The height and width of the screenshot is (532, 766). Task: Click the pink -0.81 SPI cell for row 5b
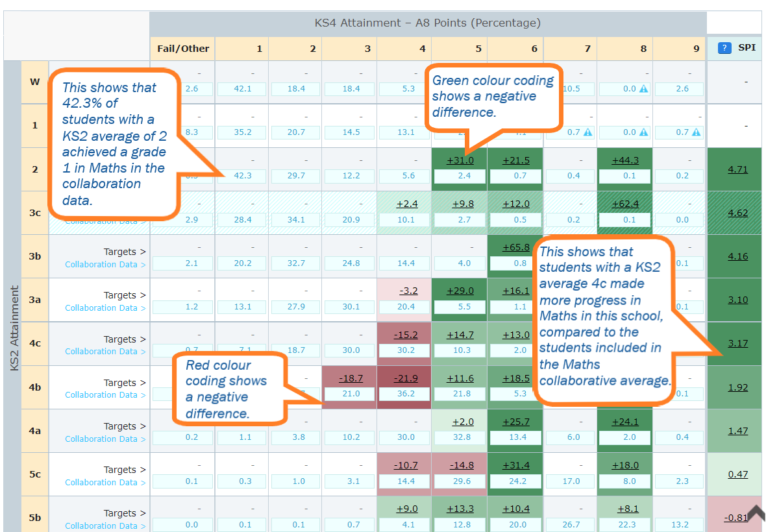(734, 517)
